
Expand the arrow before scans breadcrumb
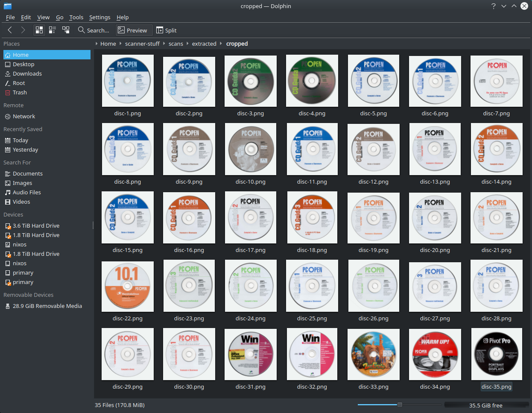[x=164, y=44]
